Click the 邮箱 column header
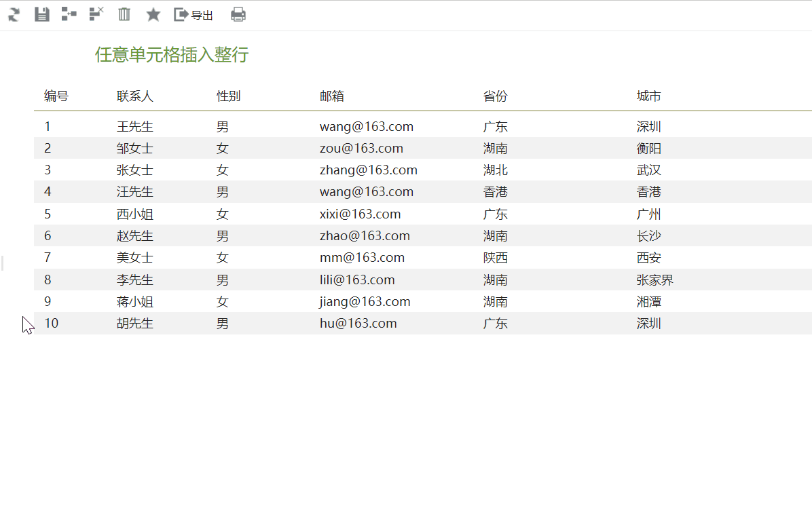Viewport: 812px width, 519px height. tap(332, 96)
